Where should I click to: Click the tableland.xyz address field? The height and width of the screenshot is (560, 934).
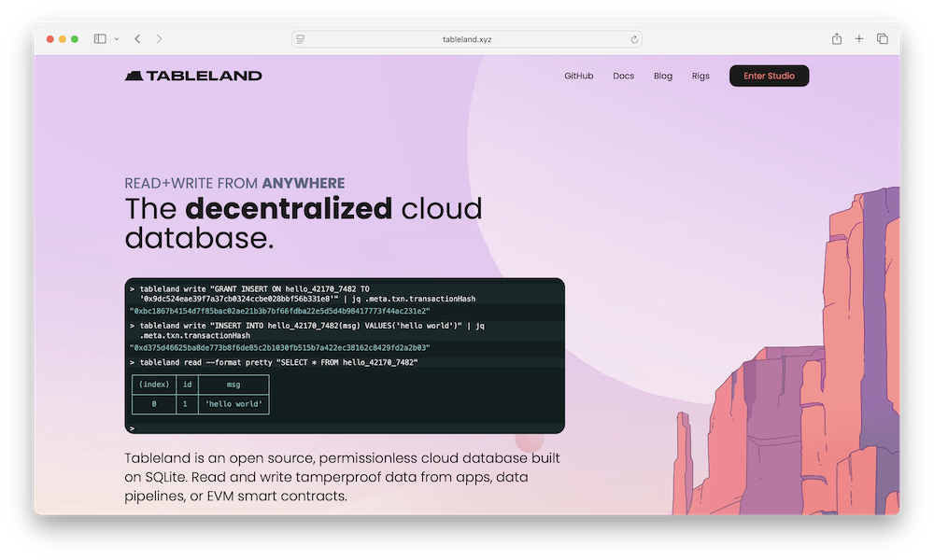466,39
